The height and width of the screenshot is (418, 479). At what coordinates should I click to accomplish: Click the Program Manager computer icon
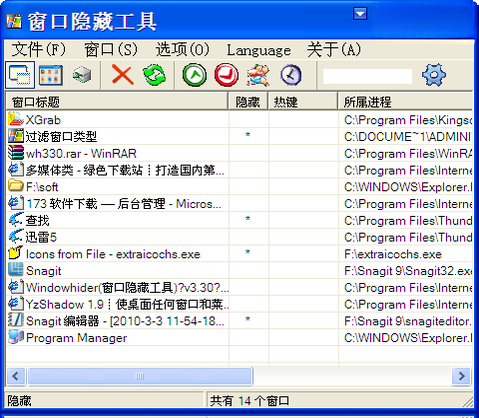coord(16,337)
